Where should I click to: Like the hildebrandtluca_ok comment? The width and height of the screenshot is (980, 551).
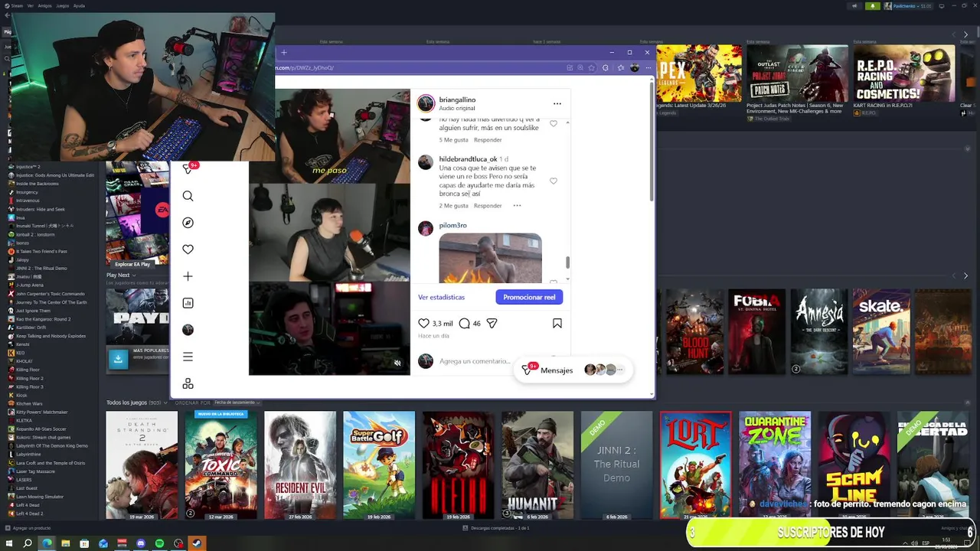(554, 181)
